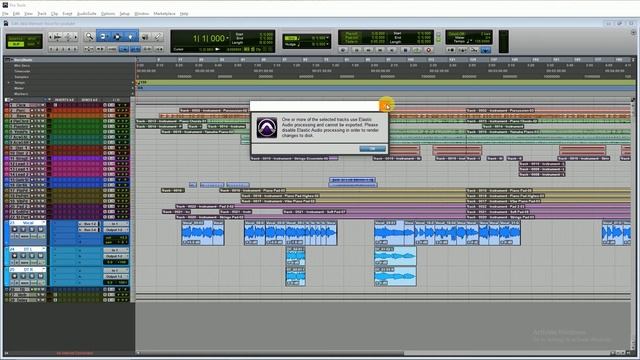Click the green Tempo ruler bar
Screen dimensions: 640x360
385,82
